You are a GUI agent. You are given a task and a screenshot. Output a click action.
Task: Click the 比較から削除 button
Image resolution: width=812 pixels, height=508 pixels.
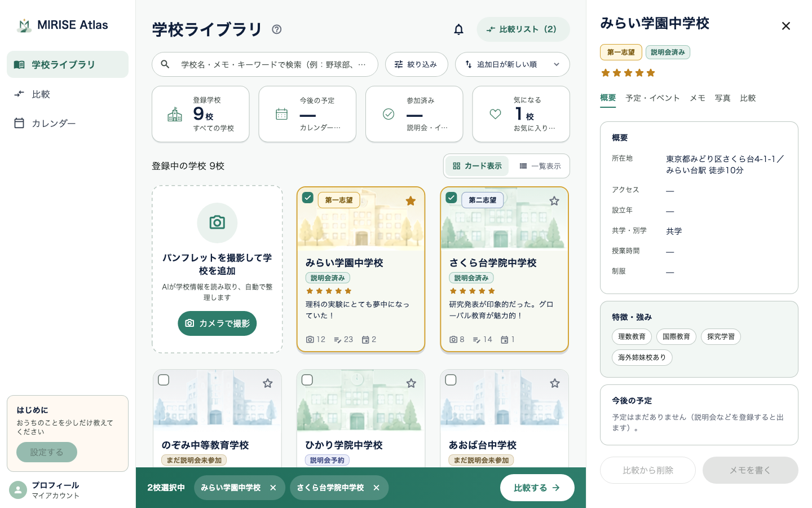click(x=648, y=470)
